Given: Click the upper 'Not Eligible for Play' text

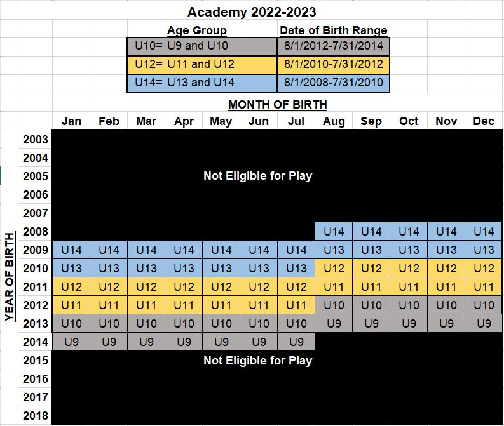Looking at the screenshot, I should 257,176.
